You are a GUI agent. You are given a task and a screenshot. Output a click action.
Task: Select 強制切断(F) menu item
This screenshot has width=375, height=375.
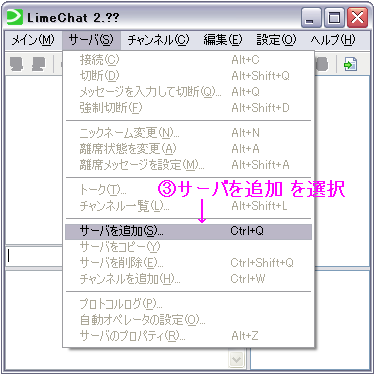pyautogui.click(x=188, y=108)
